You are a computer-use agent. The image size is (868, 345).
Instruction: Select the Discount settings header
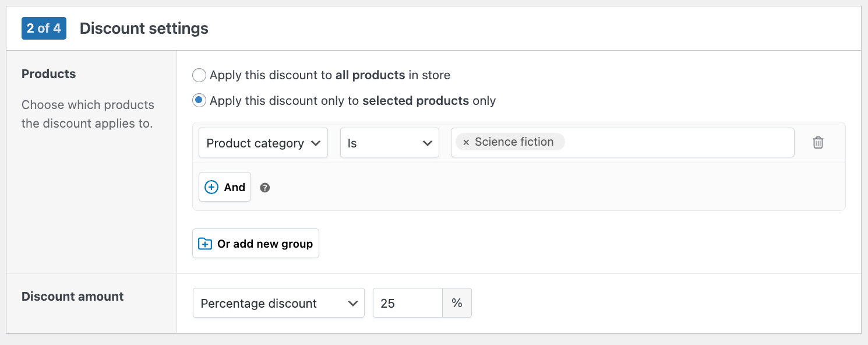click(x=143, y=28)
